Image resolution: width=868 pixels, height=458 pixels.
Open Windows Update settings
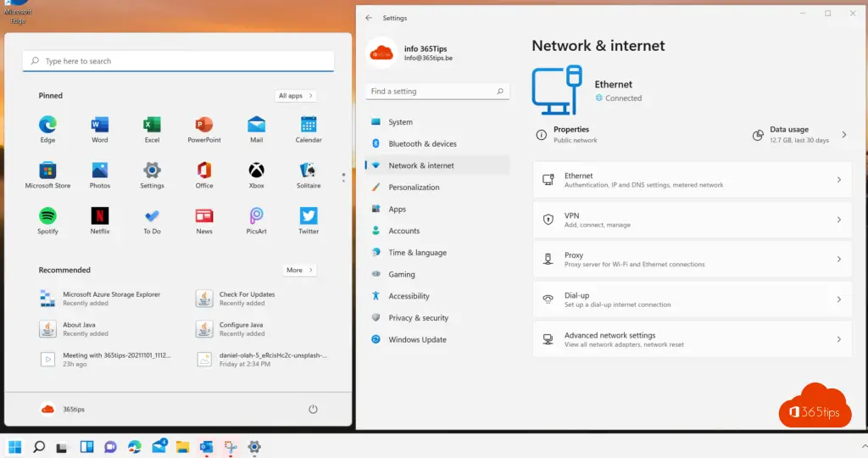pos(437,339)
